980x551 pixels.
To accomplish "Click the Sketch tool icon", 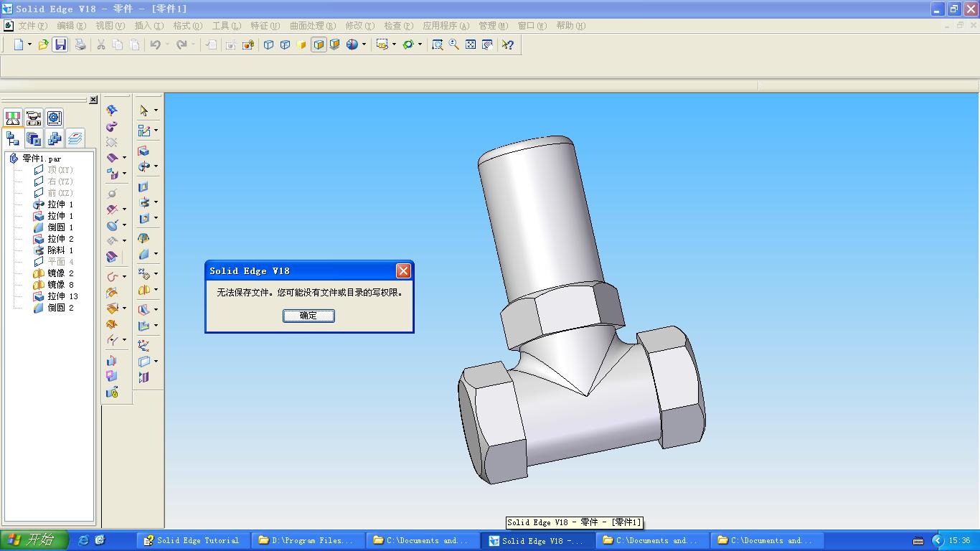I will 144,131.
